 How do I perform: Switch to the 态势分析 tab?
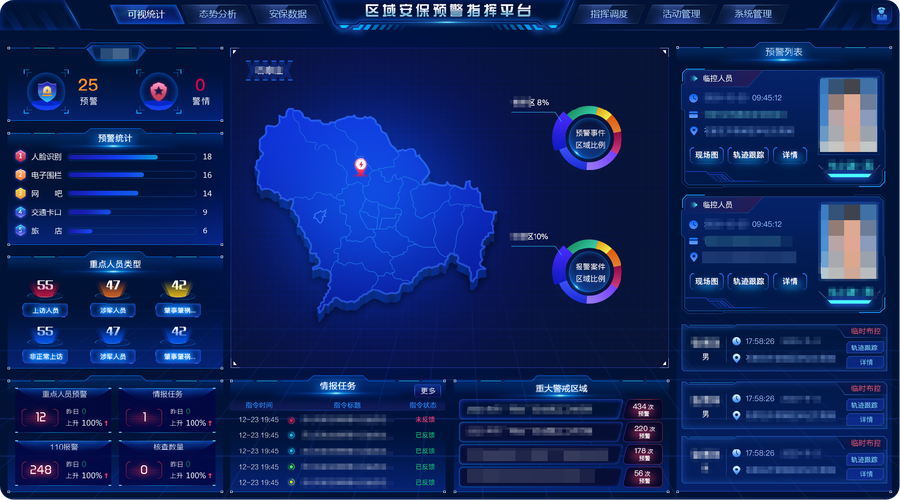tap(218, 15)
